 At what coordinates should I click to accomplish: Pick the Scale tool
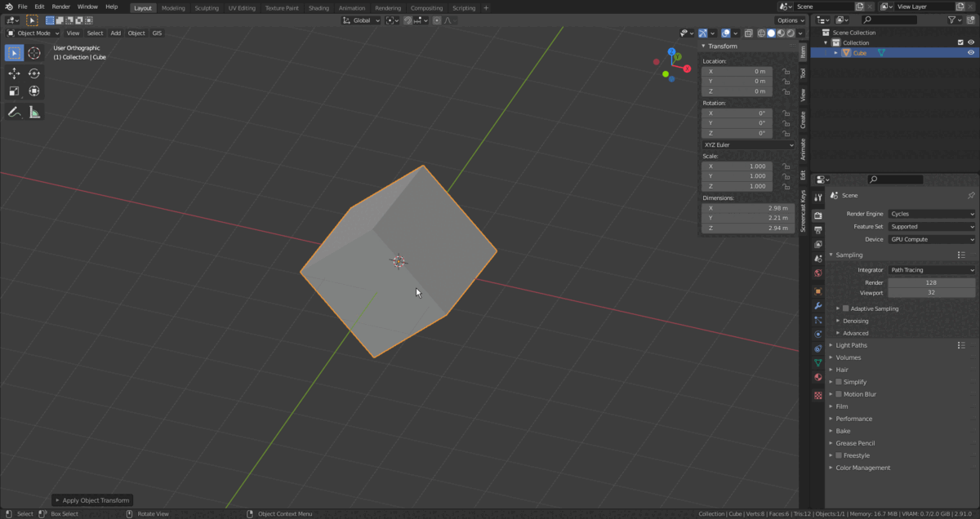tap(14, 91)
